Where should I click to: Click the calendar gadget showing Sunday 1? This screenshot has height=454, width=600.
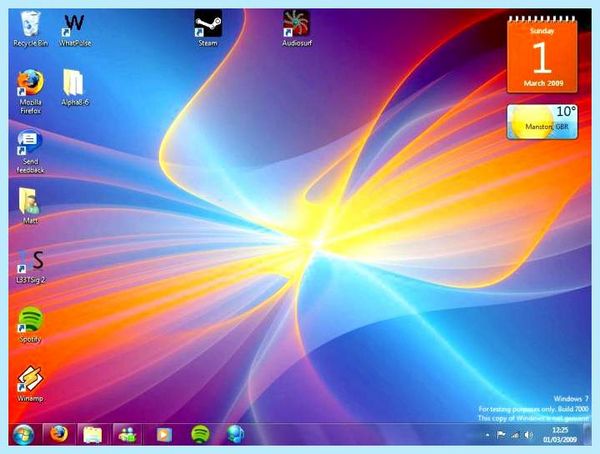[542, 55]
